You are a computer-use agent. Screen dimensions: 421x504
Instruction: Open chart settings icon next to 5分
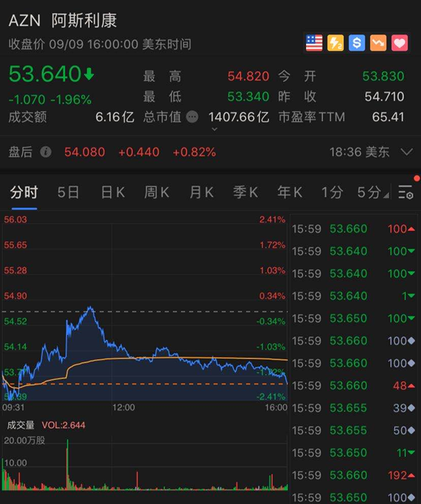[x=406, y=192]
